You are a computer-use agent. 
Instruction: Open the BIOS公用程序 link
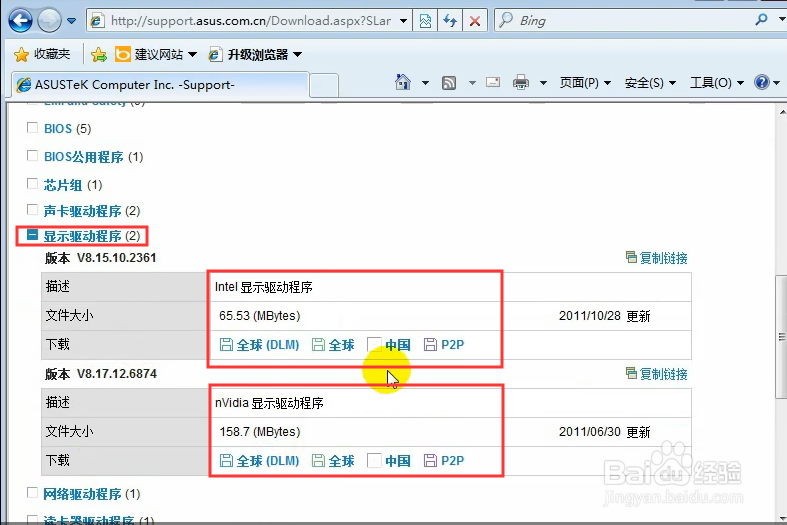pyautogui.click(x=83, y=157)
